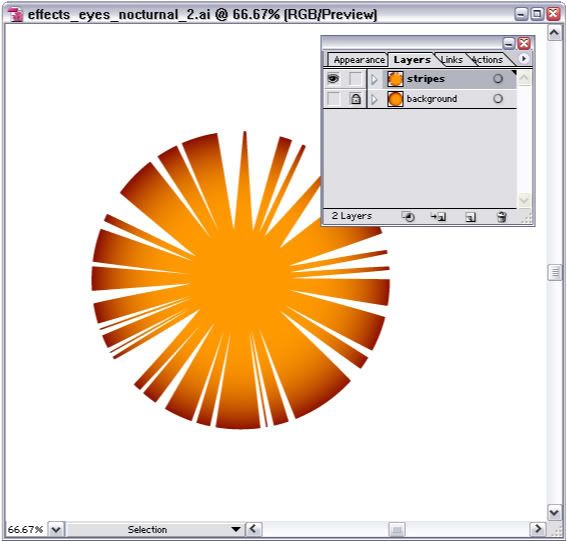Close the effects_eyes_nocturnal_2.ai document
The width and height of the screenshot is (567, 541).
(553, 14)
